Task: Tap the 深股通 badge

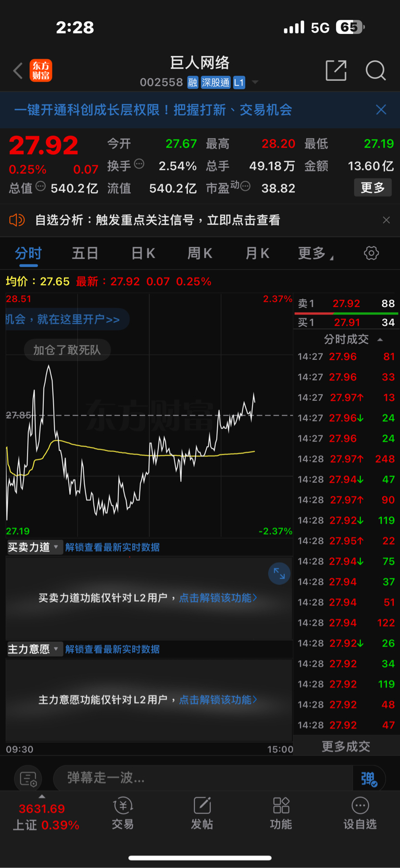Action: pyautogui.click(x=216, y=82)
